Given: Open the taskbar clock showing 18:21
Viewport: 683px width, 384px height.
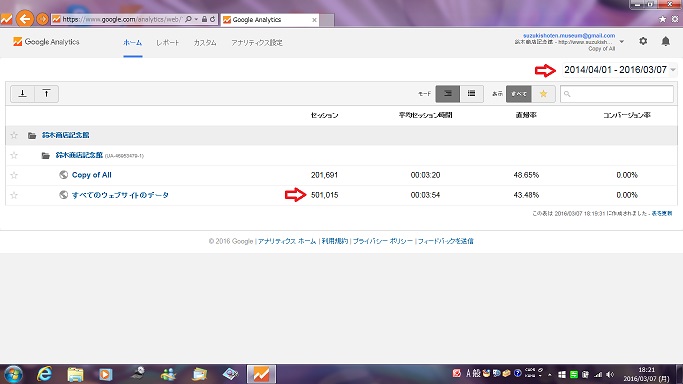Looking at the screenshot, I should coord(646,374).
